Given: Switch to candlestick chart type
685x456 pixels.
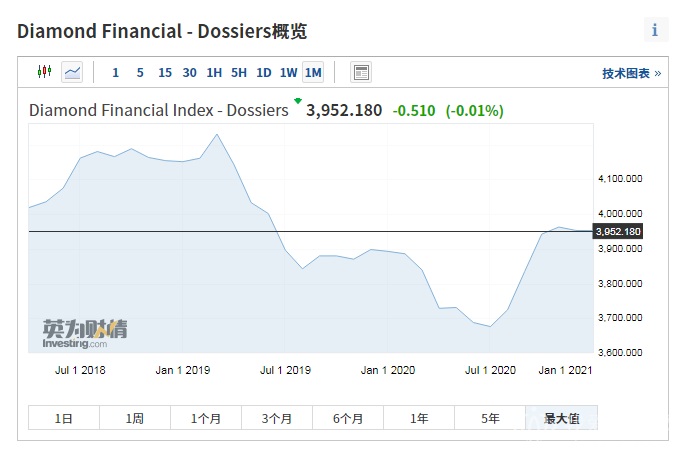Looking at the screenshot, I should [x=44, y=72].
